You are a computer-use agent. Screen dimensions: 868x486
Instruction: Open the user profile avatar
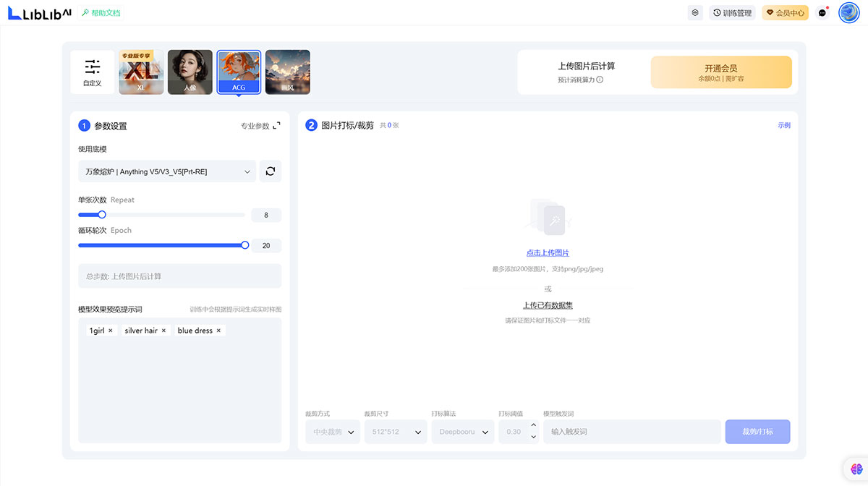point(848,12)
